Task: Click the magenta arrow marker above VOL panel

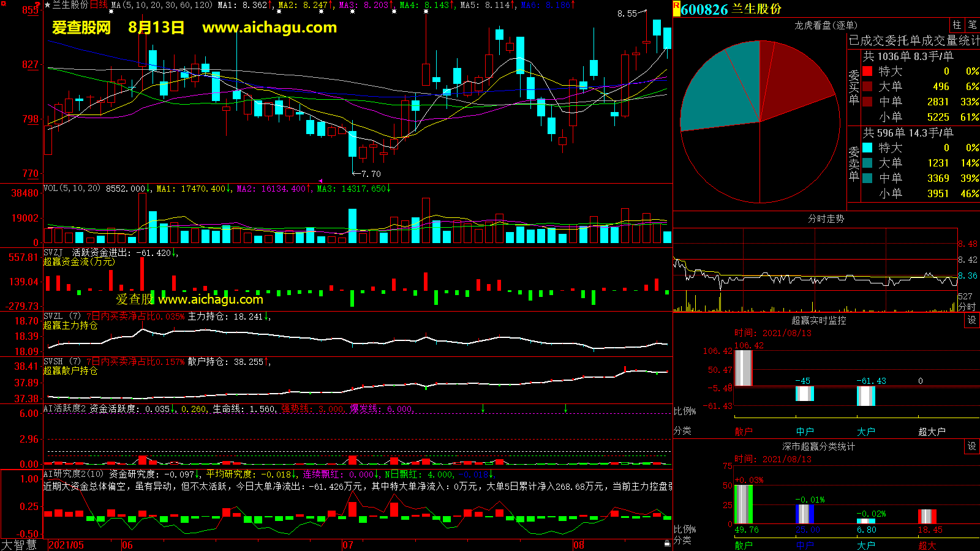Action: (x=320, y=181)
